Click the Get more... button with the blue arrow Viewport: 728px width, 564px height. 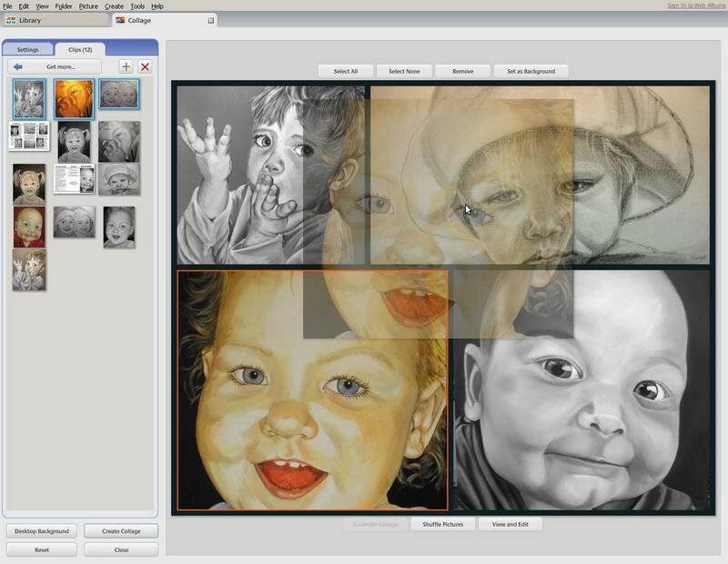tap(55, 66)
